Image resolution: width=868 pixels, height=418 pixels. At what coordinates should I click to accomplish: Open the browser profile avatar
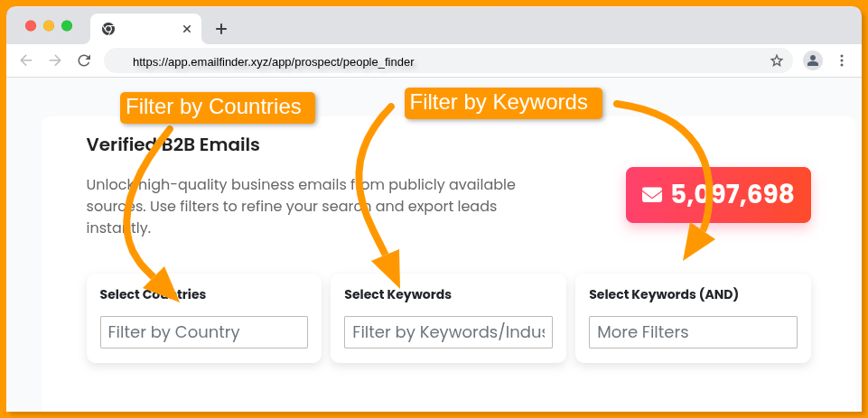click(x=813, y=60)
